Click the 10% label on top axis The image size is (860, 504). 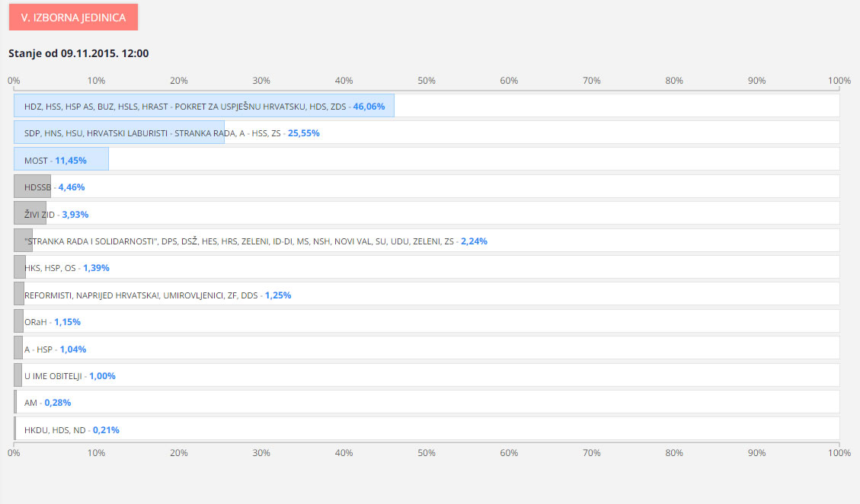[96, 81]
